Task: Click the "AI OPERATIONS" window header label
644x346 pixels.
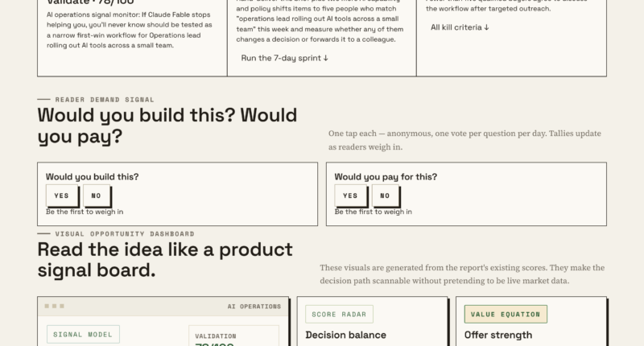Action: click(x=254, y=307)
